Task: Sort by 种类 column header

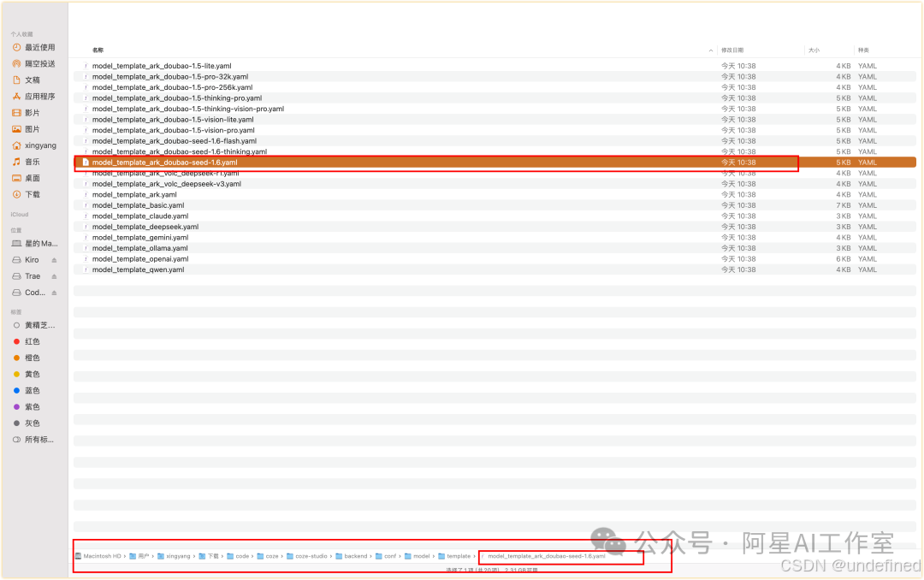Action: (863, 50)
